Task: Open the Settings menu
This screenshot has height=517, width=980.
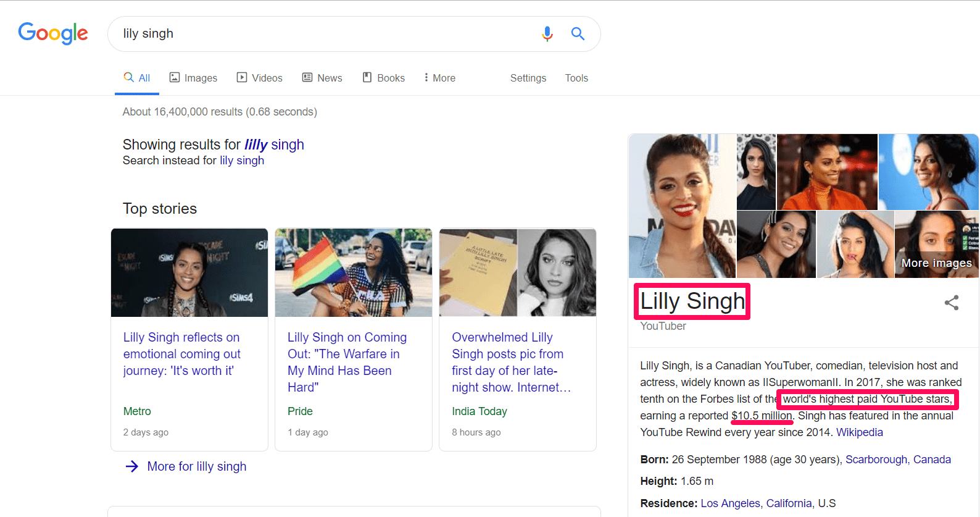Action: (528, 78)
